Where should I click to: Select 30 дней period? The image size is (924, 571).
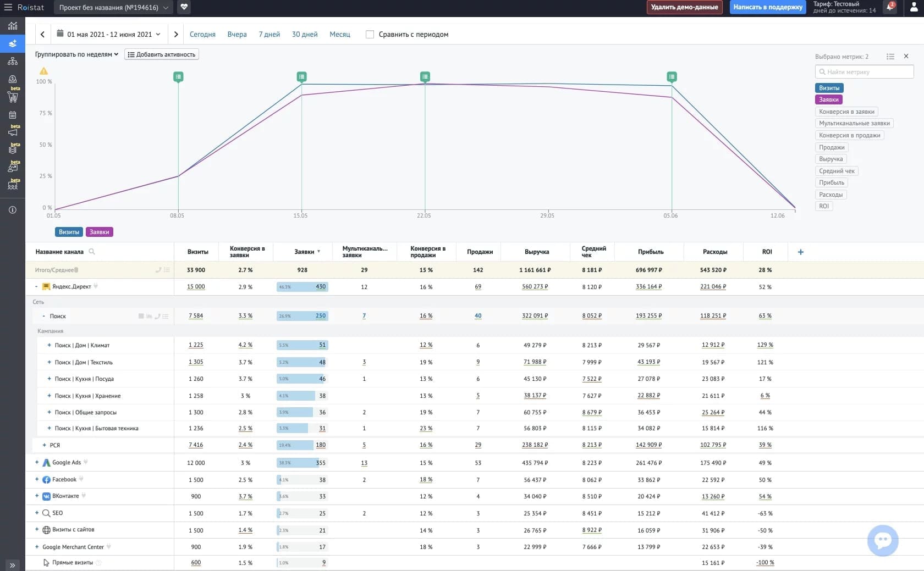[x=305, y=34]
